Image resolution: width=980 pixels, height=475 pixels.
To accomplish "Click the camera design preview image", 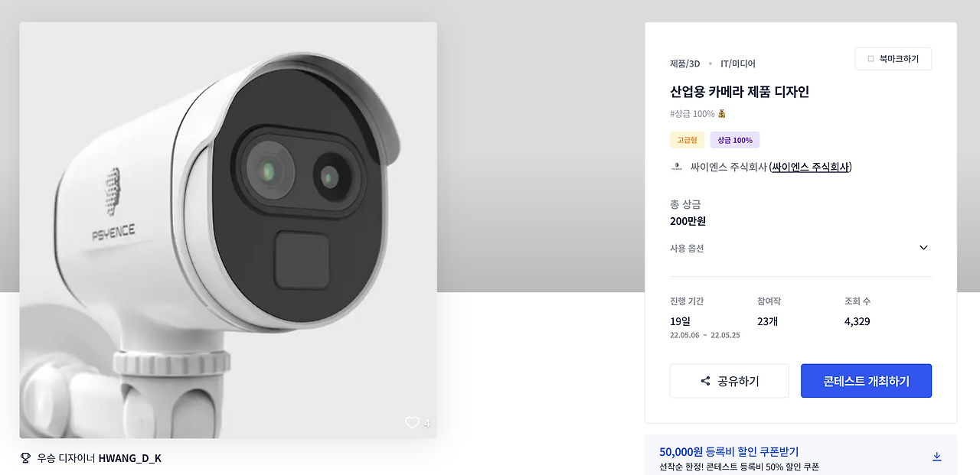I will coord(228,229).
